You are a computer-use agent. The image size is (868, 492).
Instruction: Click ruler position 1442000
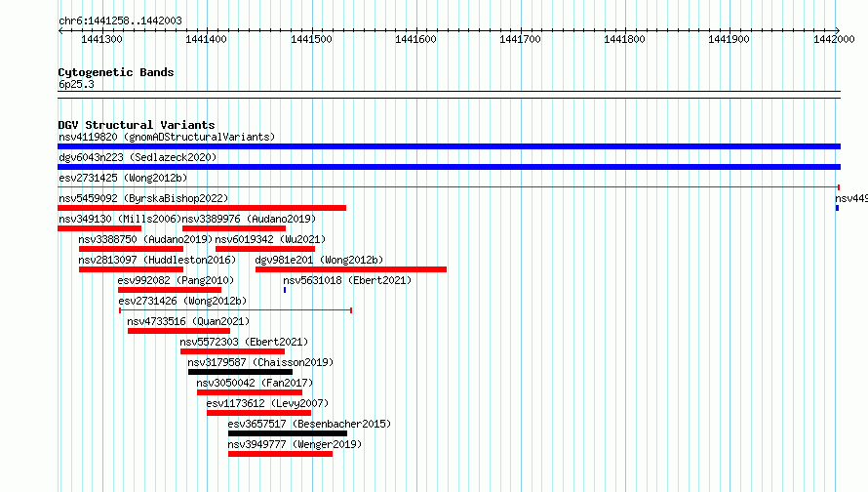[x=834, y=39]
